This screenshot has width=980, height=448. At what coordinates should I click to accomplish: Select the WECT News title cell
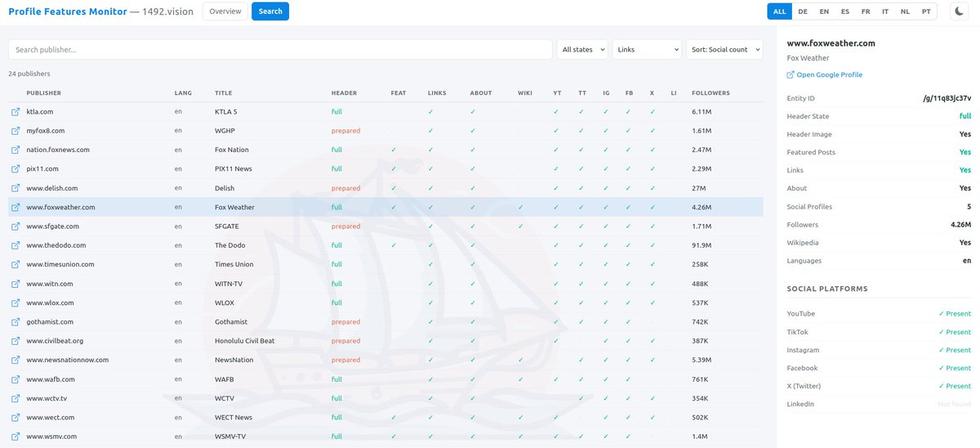pos(234,417)
